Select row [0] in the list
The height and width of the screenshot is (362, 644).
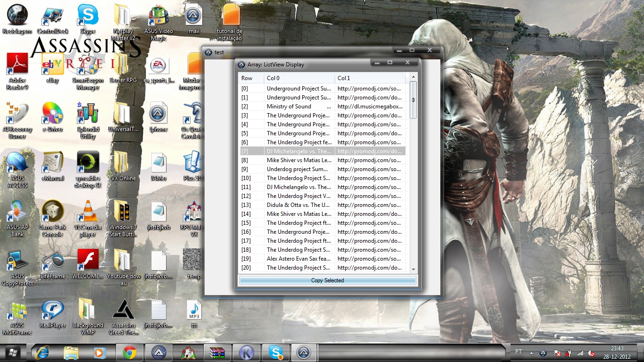coord(322,89)
